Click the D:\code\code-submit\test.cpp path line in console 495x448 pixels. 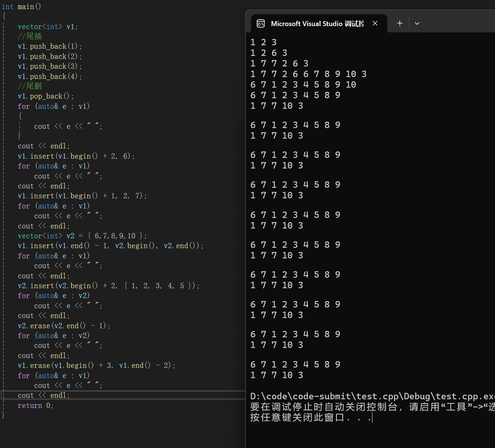[372, 396]
